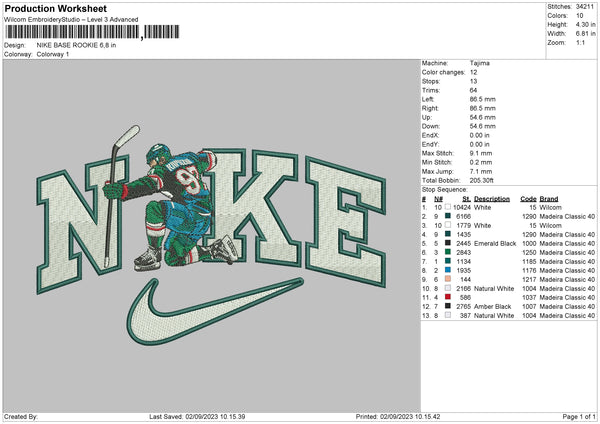Viewport: 600px width, 424px height.
Task: Click the Code column header
Action: point(528,199)
